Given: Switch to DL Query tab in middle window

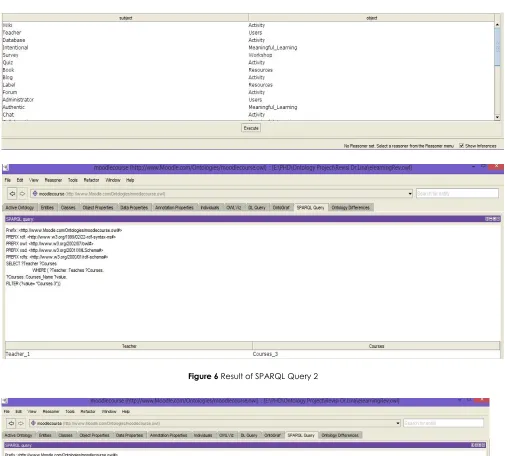Looking at the screenshot, I should [257, 208].
